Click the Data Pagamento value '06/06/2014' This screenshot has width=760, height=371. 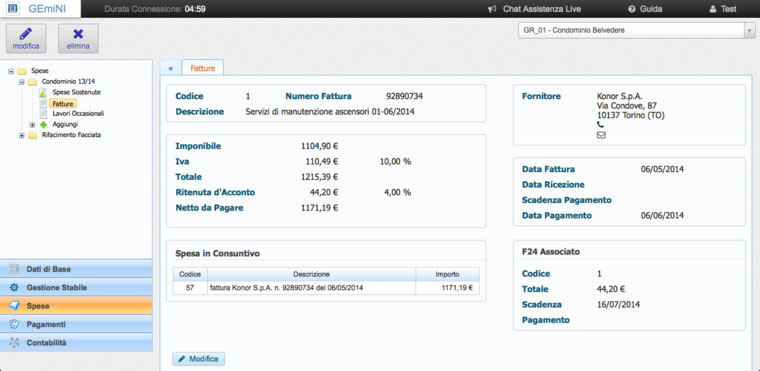pyautogui.click(x=662, y=216)
